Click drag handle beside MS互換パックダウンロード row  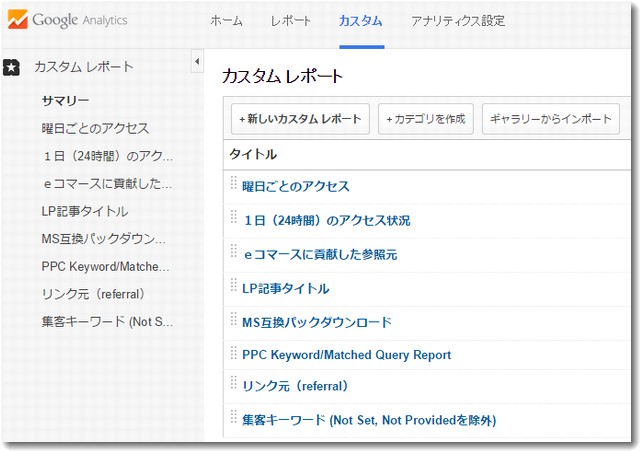[x=234, y=321]
